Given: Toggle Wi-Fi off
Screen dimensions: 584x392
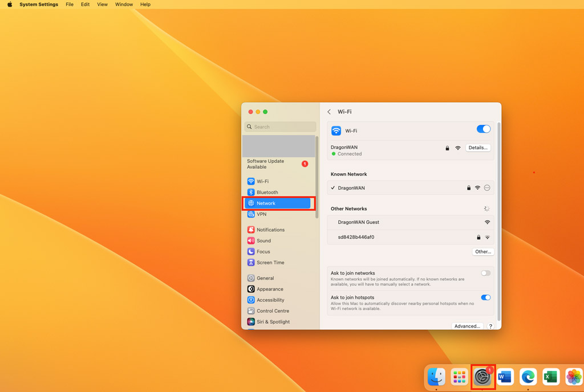Looking at the screenshot, I should [483, 129].
